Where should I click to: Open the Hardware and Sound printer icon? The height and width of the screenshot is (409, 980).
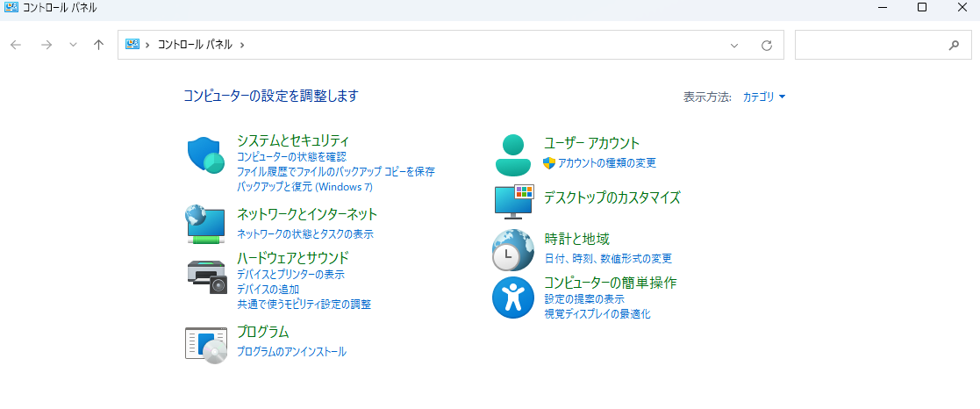pyautogui.click(x=206, y=276)
